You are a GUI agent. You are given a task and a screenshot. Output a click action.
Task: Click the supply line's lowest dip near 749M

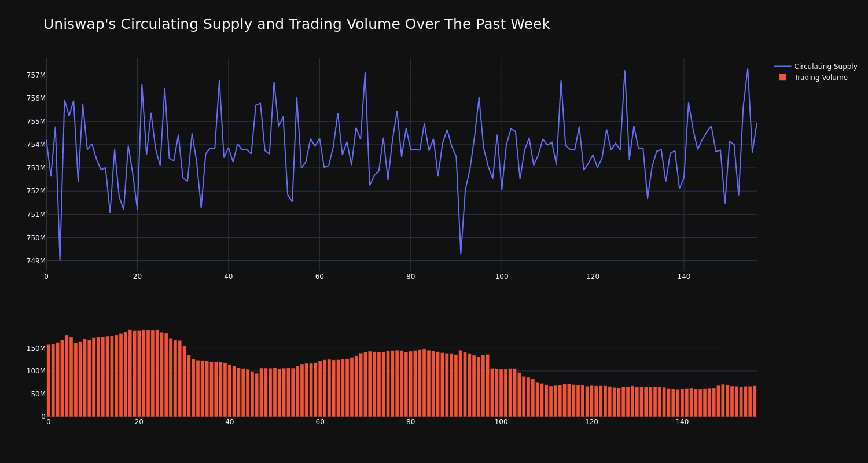tap(60, 260)
